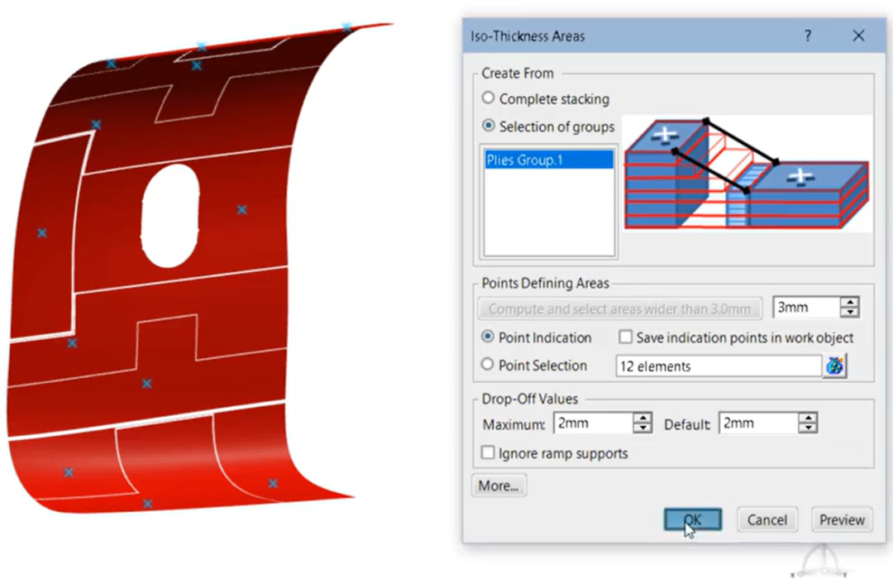Viewport: 893px width, 588px height.
Task: Close the Iso-Thickness Areas dialog
Action: coord(858,36)
